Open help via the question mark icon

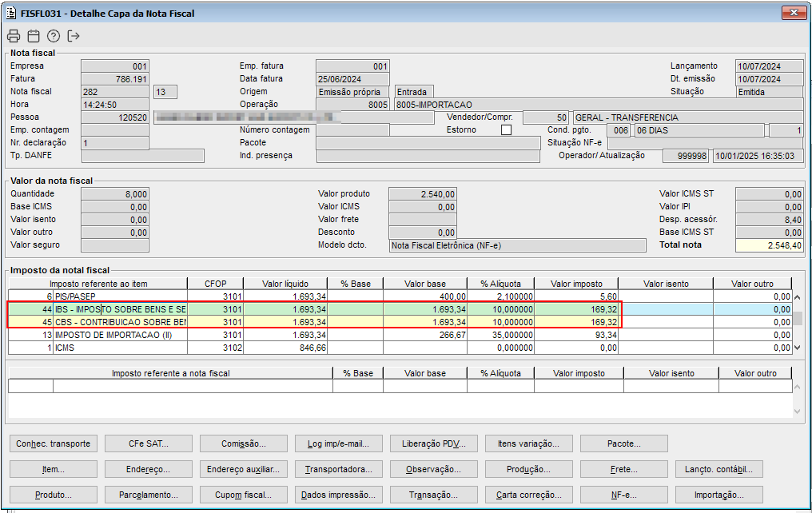click(x=54, y=36)
